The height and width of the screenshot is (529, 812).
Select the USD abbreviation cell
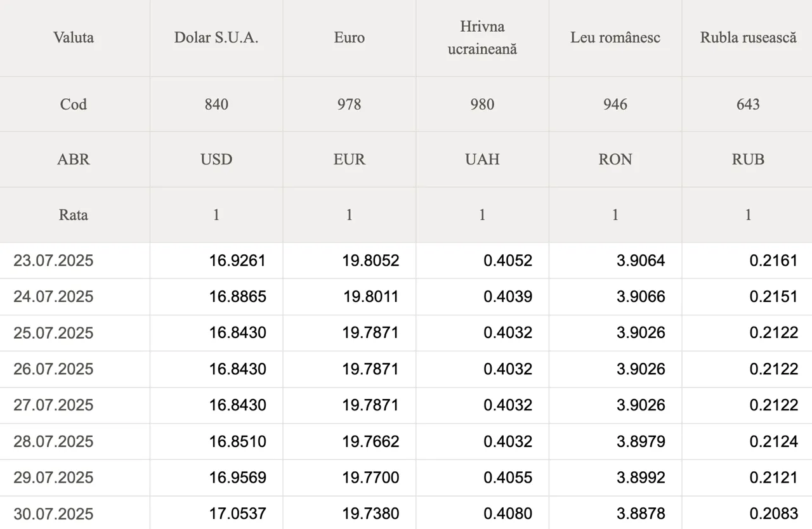[x=216, y=159]
